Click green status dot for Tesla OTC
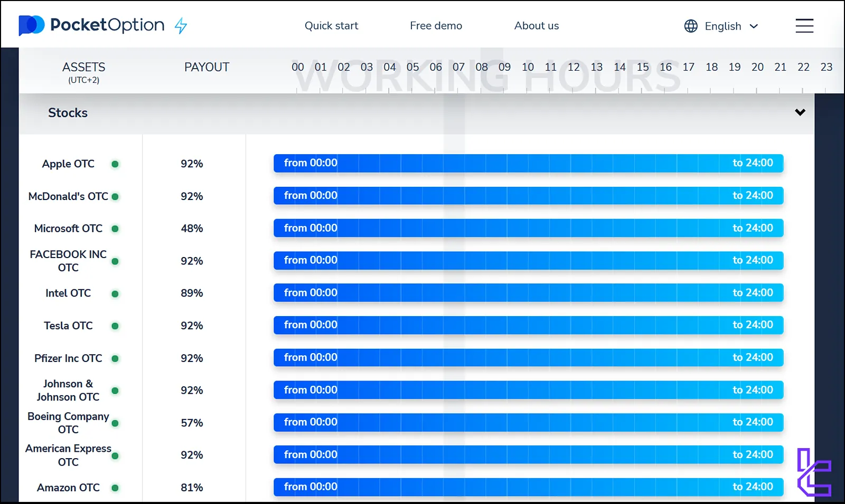This screenshot has height=504, width=845. pos(115,326)
